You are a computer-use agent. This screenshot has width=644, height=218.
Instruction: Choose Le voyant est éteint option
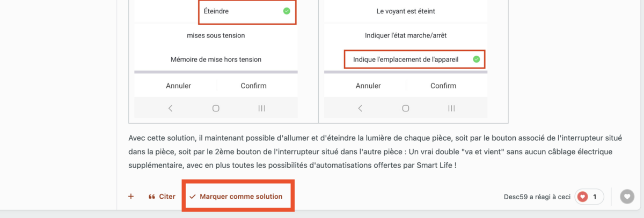[406, 11]
